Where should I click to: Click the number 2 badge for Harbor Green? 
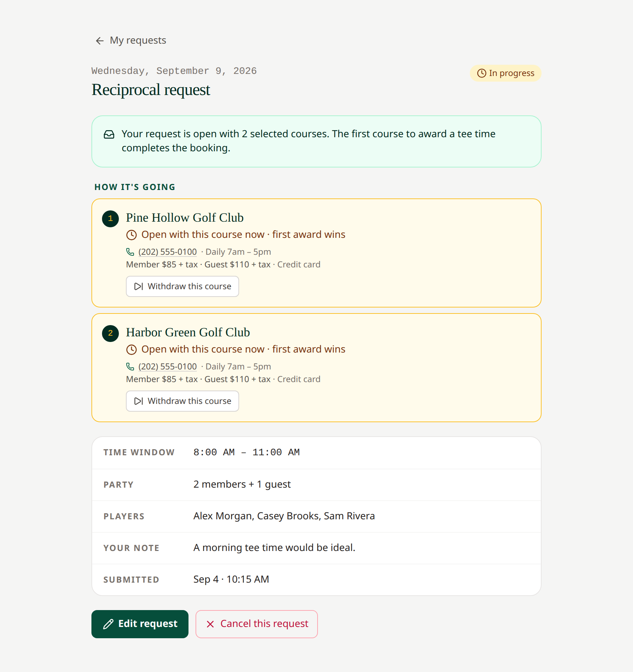coord(110,333)
